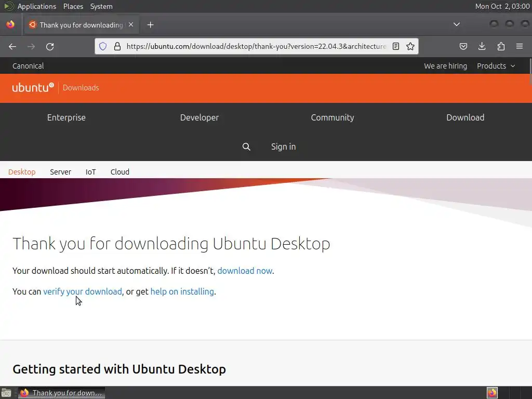Show the Firefox downloads panel

pyautogui.click(x=482, y=46)
